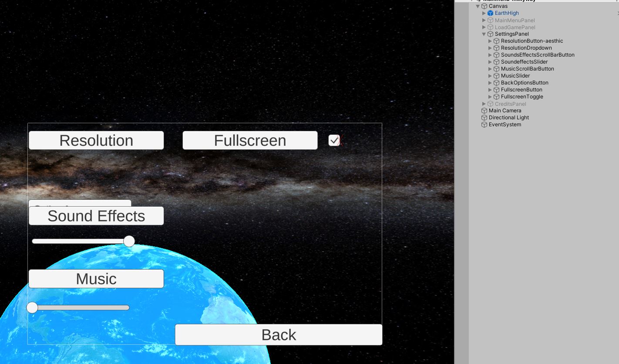
Task: Click the LoadGamePanel cube icon
Action: coord(490,27)
